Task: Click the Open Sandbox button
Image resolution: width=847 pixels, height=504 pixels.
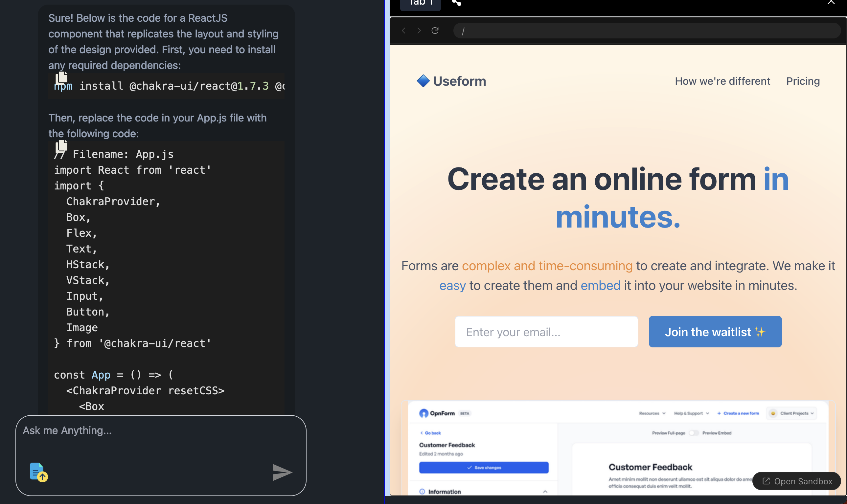Action: tap(797, 481)
